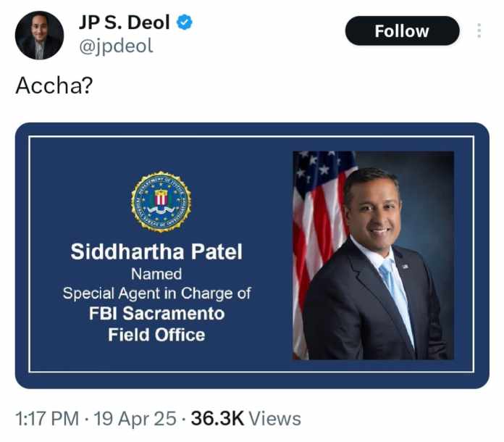Click the tweet text "Accha?"
The width and height of the screenshot is (504, 442).
click(54, 86)
